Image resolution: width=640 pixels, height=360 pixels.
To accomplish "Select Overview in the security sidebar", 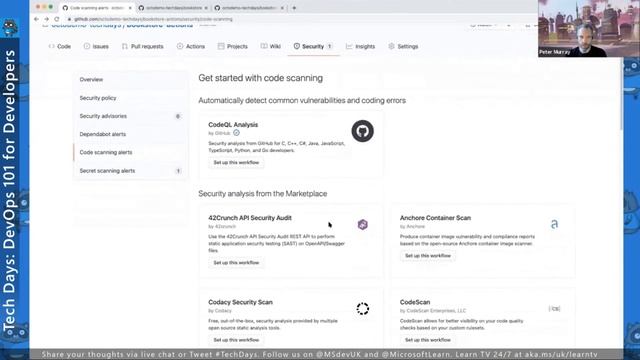I will [x=130, y=80].
